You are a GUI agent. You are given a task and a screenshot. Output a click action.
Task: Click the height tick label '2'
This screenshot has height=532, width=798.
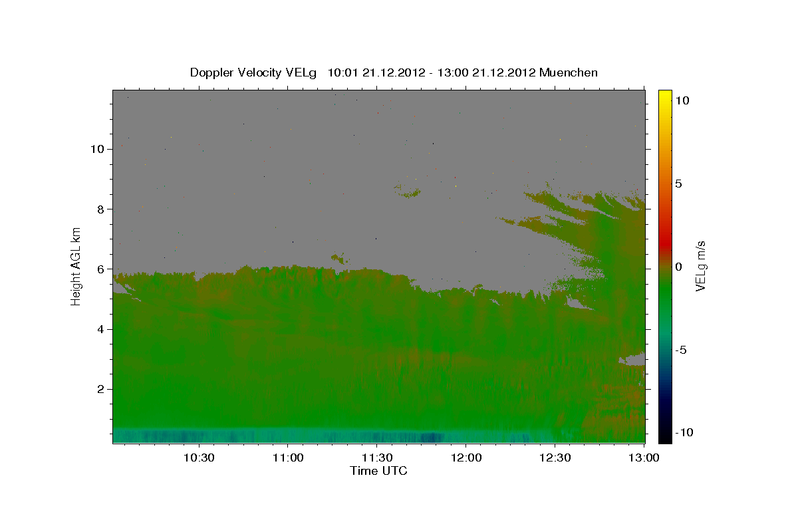(102, 389)
